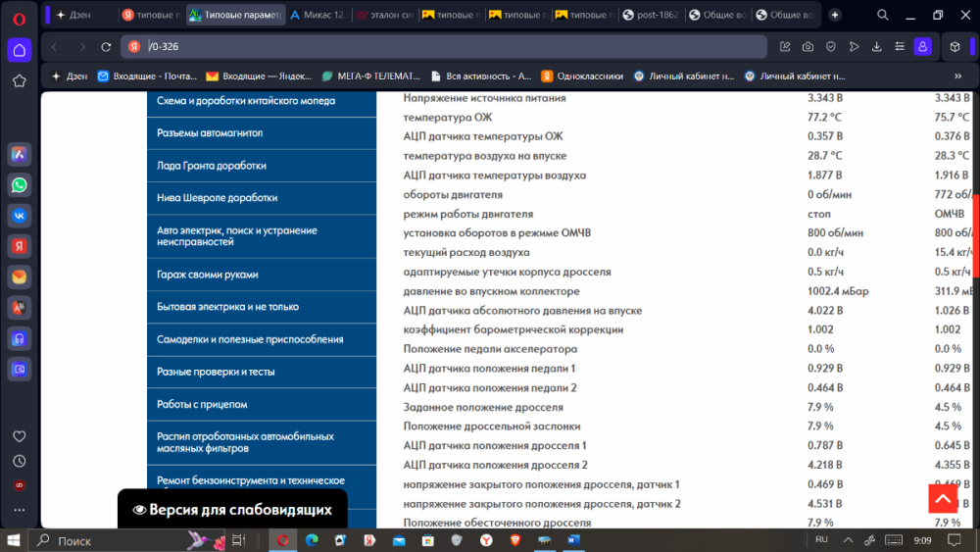Viewport: 980px width, 552px height.
Task: Switch to the Дзен tab
Action: pos(78,15)
